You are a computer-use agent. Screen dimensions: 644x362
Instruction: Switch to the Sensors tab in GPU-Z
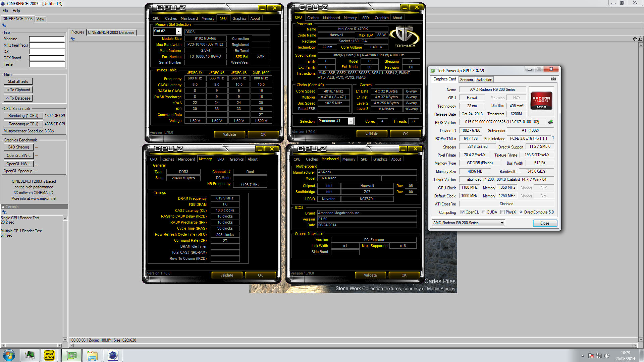pyautogui.click(x=466, y=80)
